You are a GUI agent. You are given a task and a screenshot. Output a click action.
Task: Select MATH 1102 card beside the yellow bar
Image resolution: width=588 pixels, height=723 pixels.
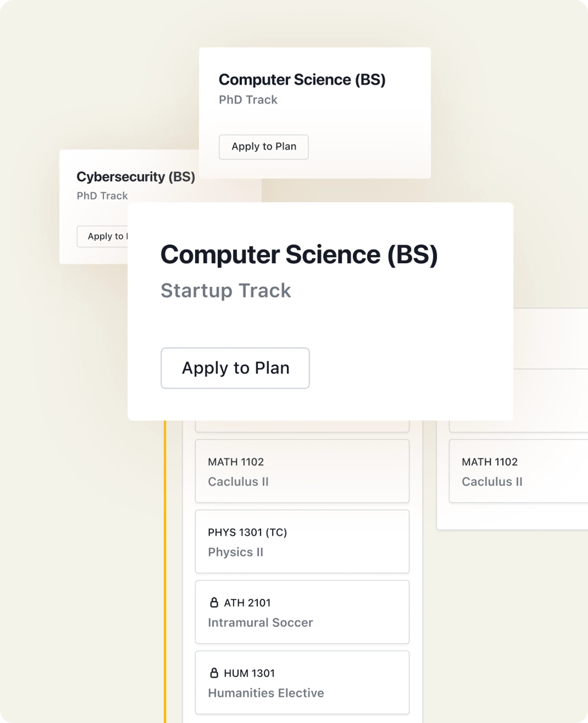tap(302, 471)
